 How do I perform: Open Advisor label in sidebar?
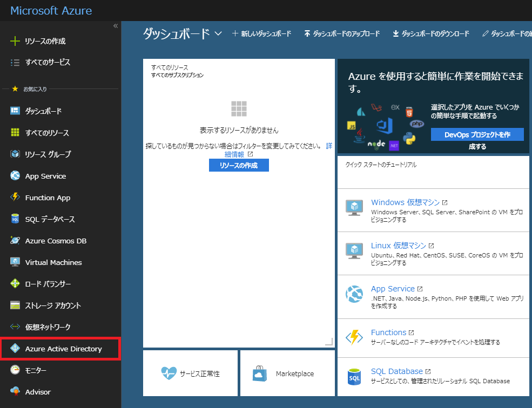[x=38, y=392]
